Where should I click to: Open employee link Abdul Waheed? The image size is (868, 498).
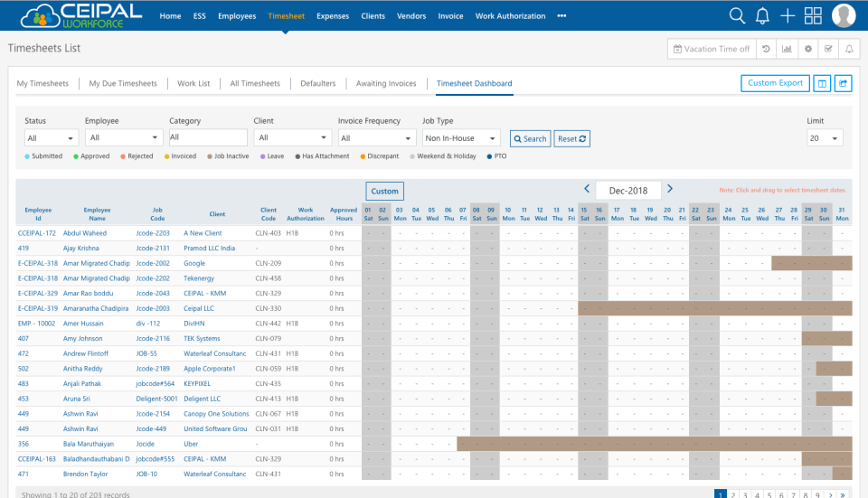click(x=85, y=233)
